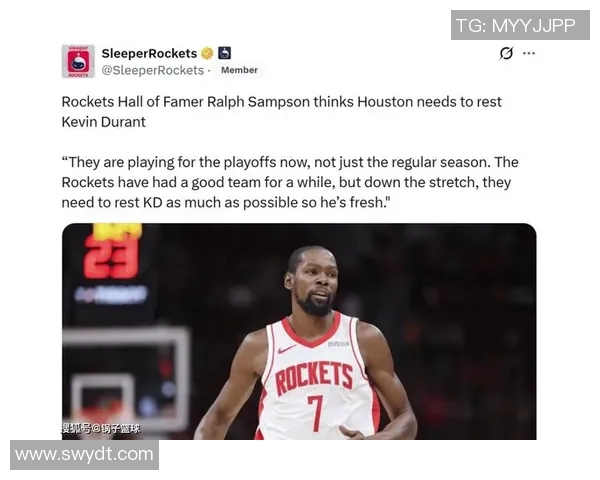Open the Grok slashed-circle icon
This screenshot has width=600, height=480.
pos(506,53)
